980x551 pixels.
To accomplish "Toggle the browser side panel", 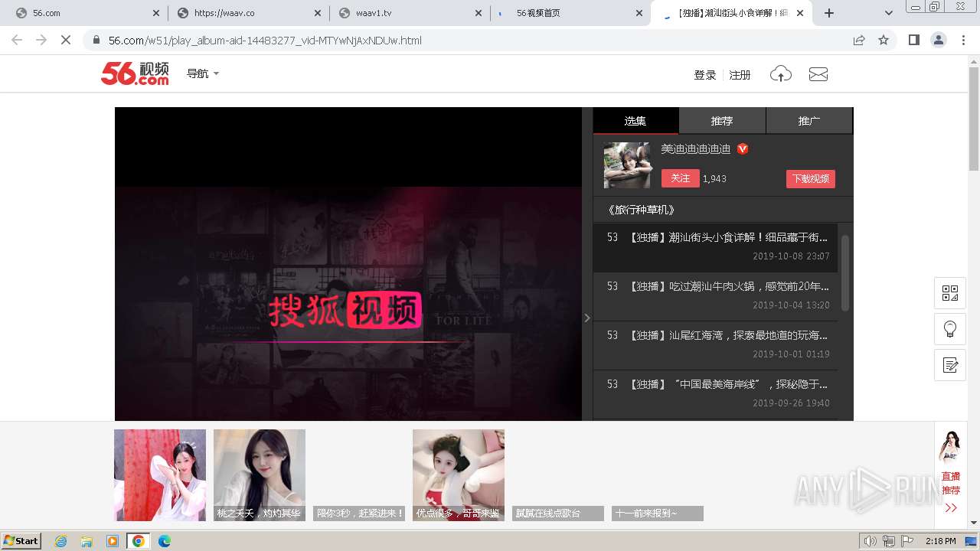I will [x=913, y=40].
